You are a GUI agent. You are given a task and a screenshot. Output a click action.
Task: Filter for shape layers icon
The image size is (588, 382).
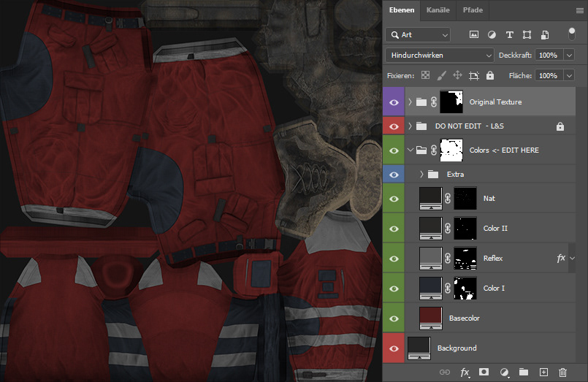click(x=527, y=35)
